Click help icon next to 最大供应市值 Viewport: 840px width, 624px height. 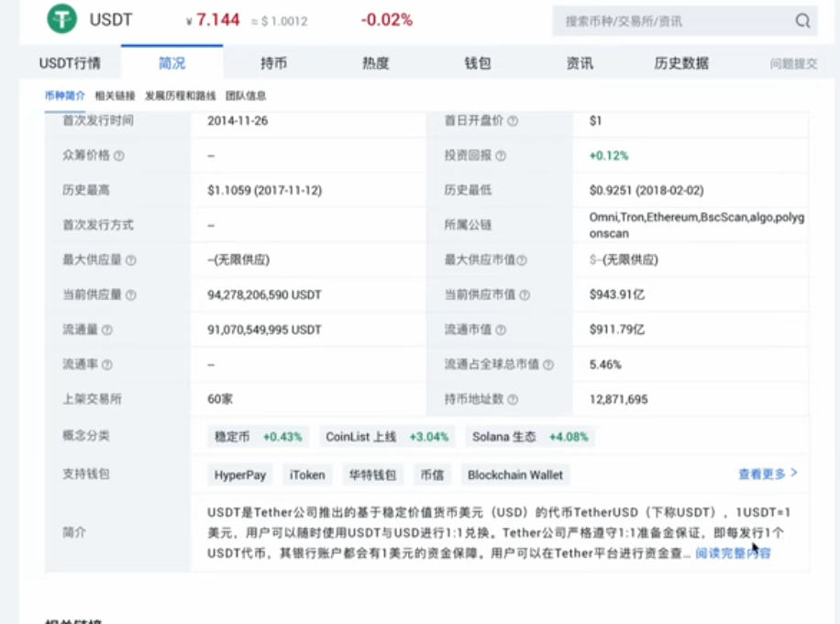(522, 261)
